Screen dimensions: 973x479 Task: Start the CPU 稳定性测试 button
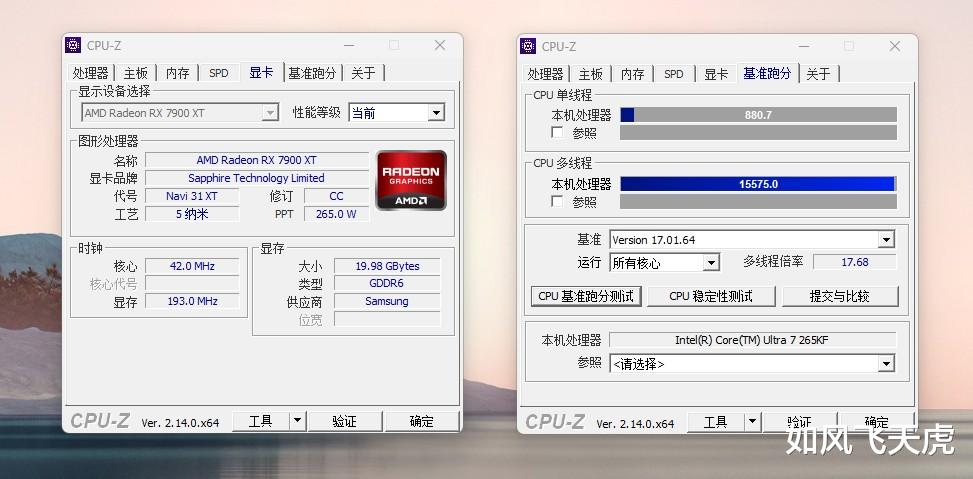711,296
